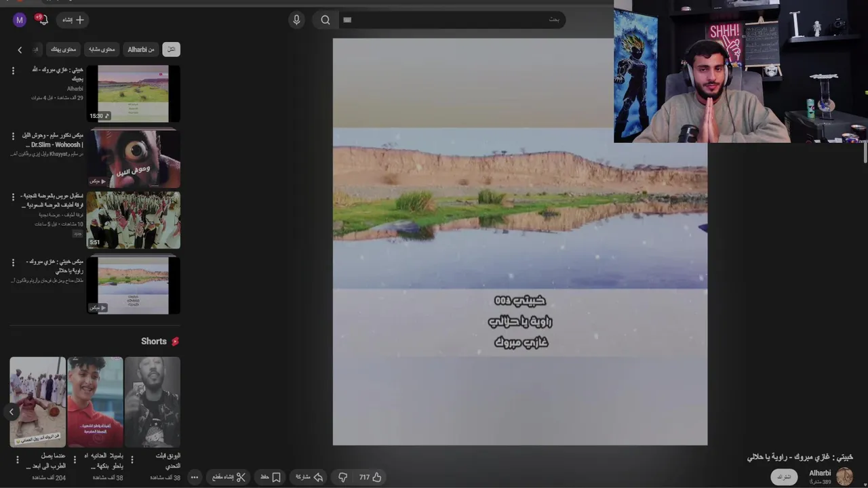The width and height of the screenshot is (868, 488).
Task: Dislike the video with thumbs down
Action: coord(343,477)
